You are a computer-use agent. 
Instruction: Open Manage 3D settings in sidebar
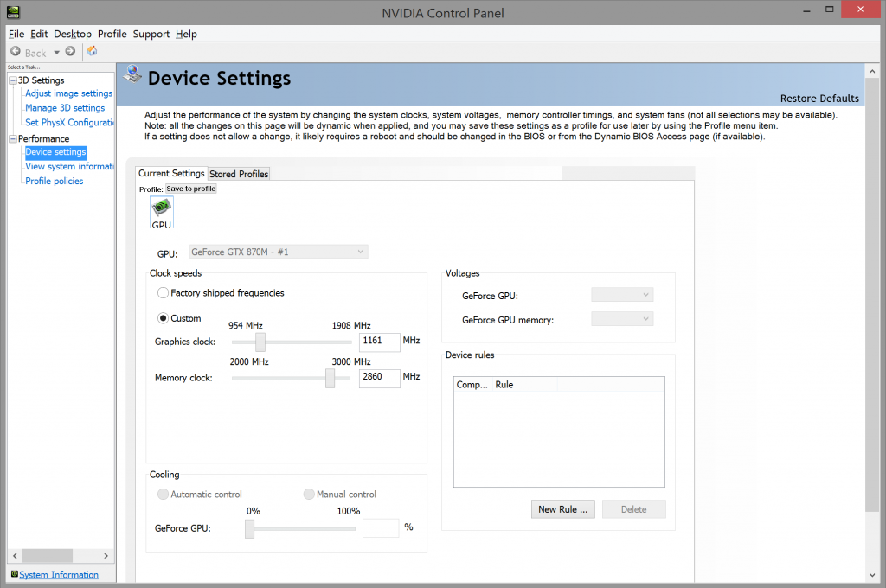[x=65, y=108]
